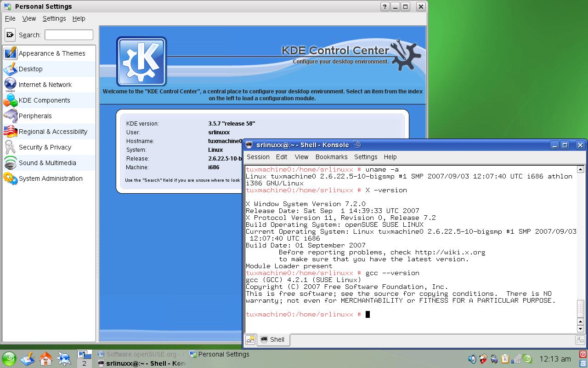Click the "Module Loader present" terminal line
Image resolution: width=588 pixels, height=368 pixels.
(x=289, y=266)
